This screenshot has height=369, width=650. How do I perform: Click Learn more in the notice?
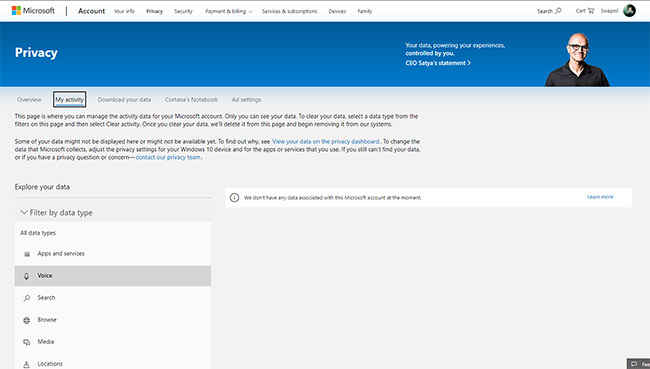[600, 197]
